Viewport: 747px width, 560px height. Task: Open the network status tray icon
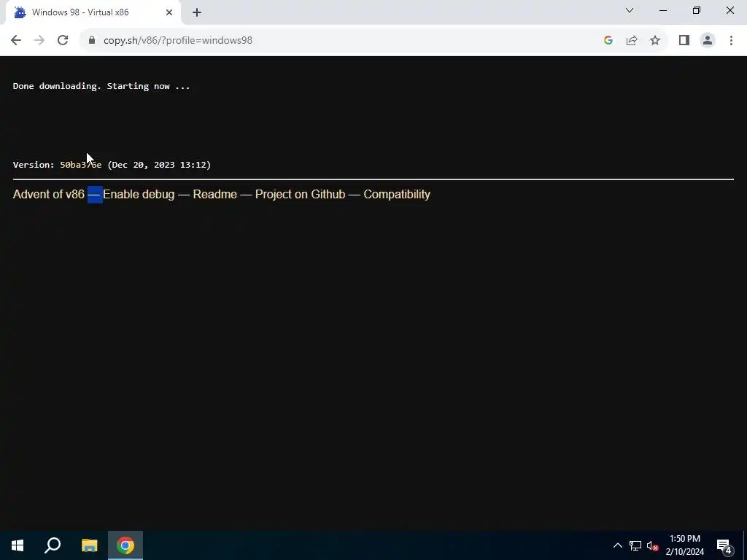pyautogui.click(x=635, y=545)
